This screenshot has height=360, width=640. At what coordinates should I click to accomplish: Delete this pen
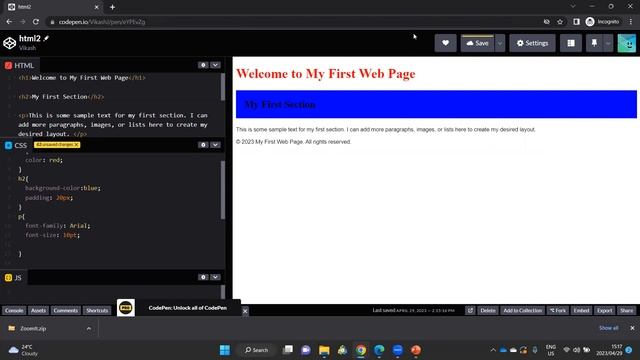[x=488, y=311]
